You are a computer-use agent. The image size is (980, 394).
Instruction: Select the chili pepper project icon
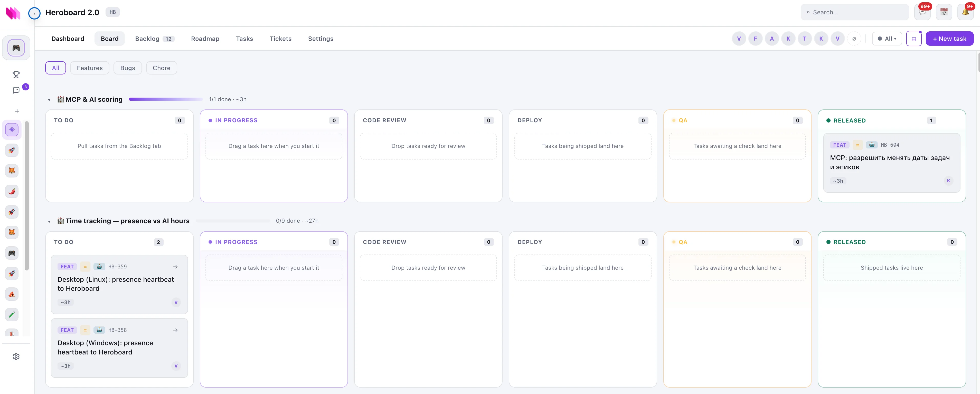point(12,191)
